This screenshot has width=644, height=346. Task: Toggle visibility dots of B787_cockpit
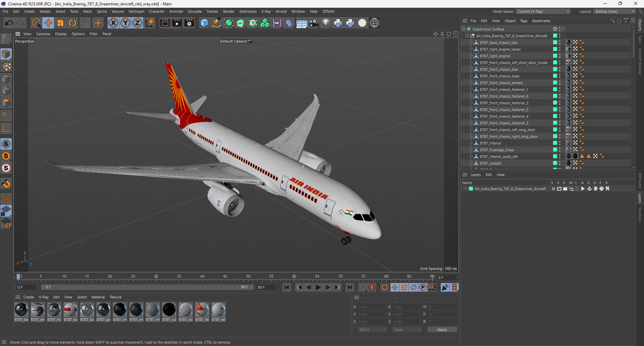[x=560, y=163]
